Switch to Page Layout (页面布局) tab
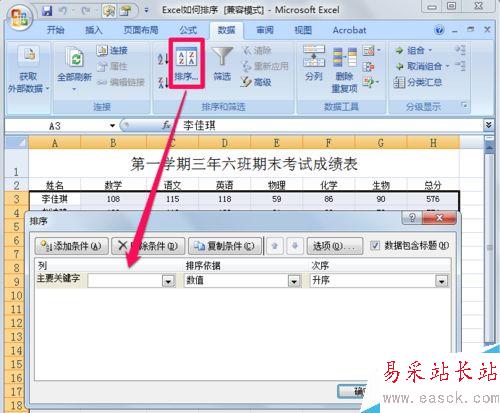This screenshot has height=413, width=500. [141, 30]
